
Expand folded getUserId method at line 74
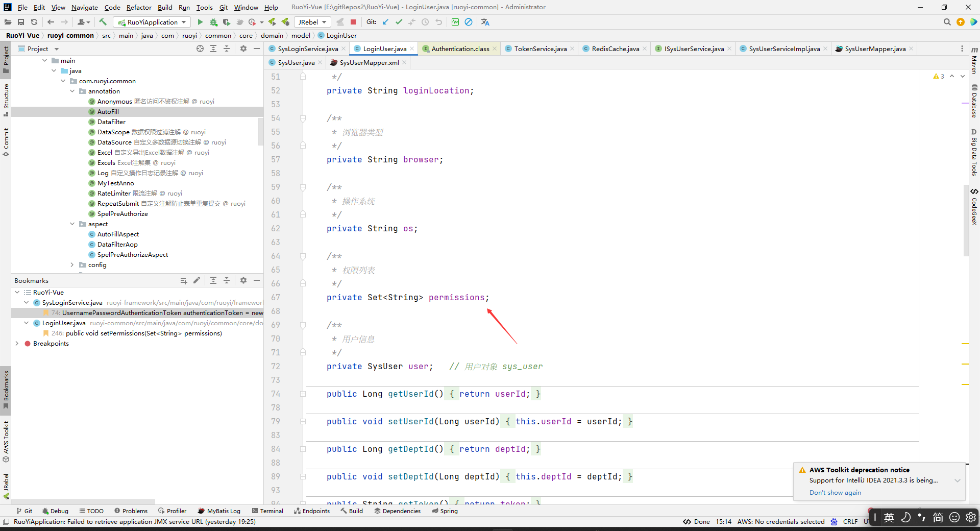[303, 394]
